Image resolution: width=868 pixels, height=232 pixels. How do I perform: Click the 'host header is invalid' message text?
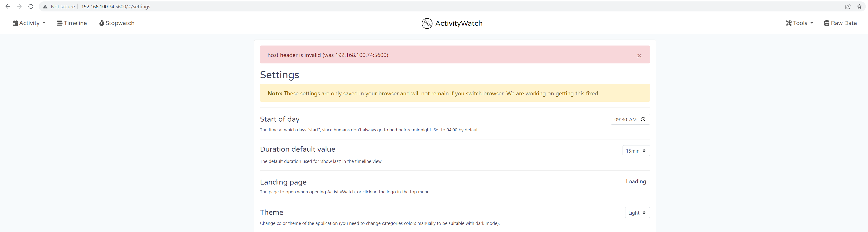(328, 55)
